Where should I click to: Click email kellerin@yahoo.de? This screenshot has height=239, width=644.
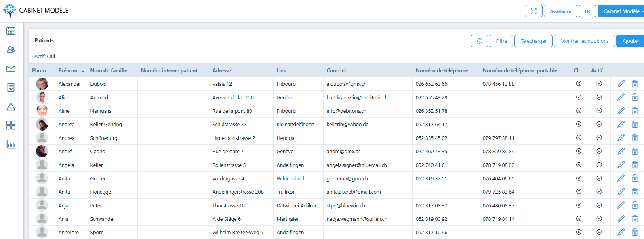click(x=347, y=124)
